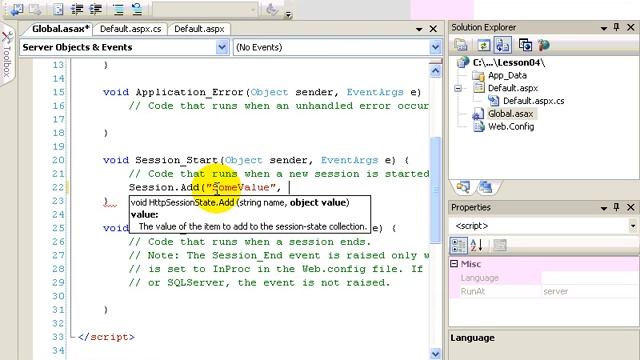
Task: Toggle auto-hide pin on Solution Explorer
Action: [616, 27]
